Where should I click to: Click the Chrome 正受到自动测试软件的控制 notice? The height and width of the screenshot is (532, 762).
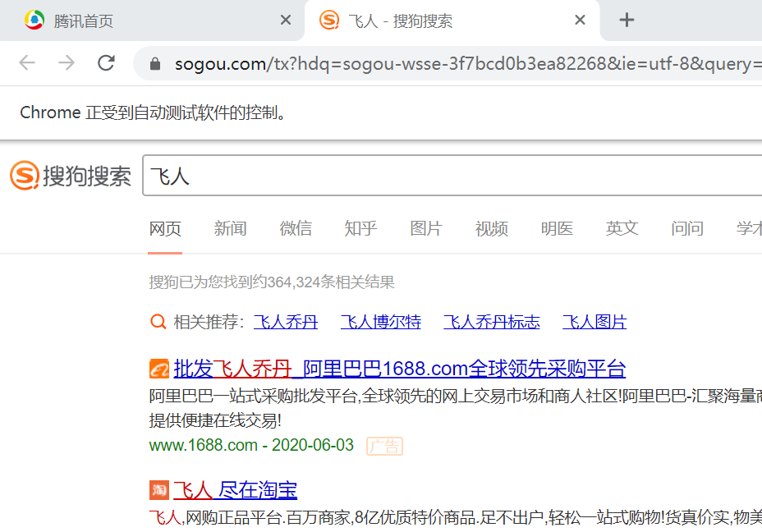153,112
